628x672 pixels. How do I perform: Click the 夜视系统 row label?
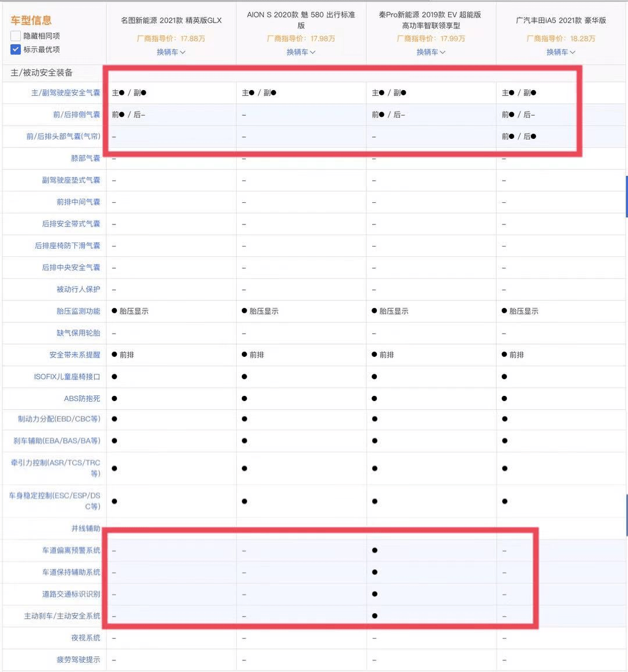85,638
